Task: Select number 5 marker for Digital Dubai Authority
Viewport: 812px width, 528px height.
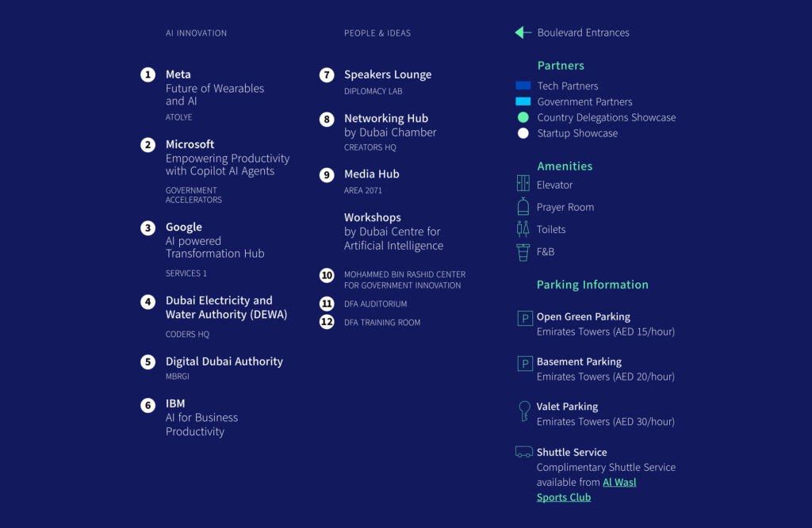Action: 148,362
